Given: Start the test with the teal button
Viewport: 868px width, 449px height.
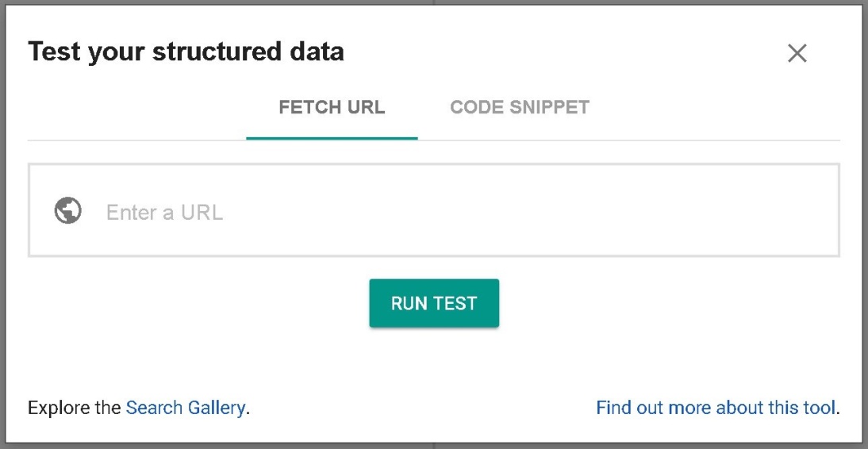Looking at the screenshot, I should pos(434,303).
